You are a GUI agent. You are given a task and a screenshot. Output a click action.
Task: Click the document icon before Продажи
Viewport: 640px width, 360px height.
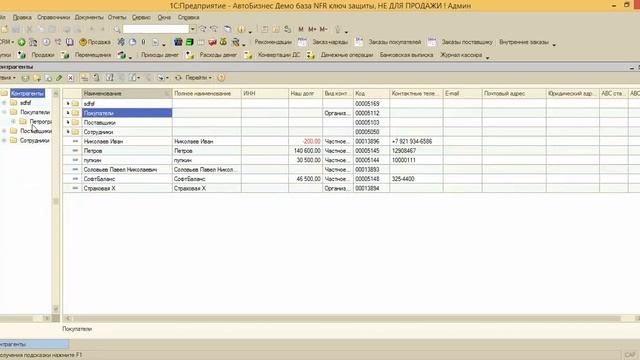pyautogui.click(x=22, y=55)
